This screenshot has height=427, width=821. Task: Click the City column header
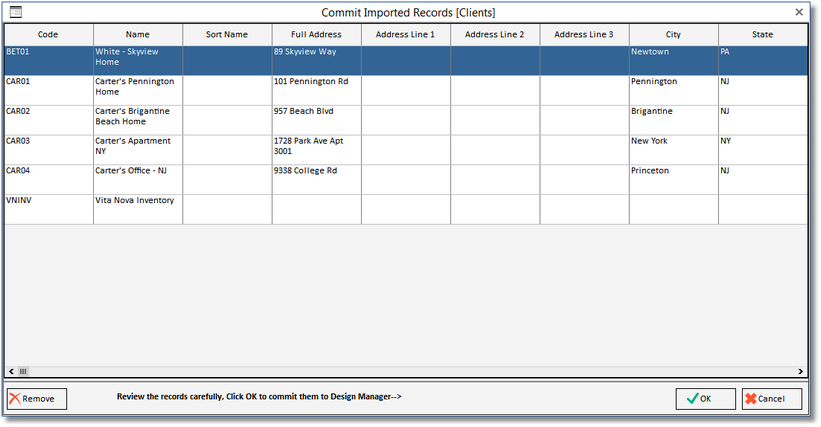click(x=673, y=35)
